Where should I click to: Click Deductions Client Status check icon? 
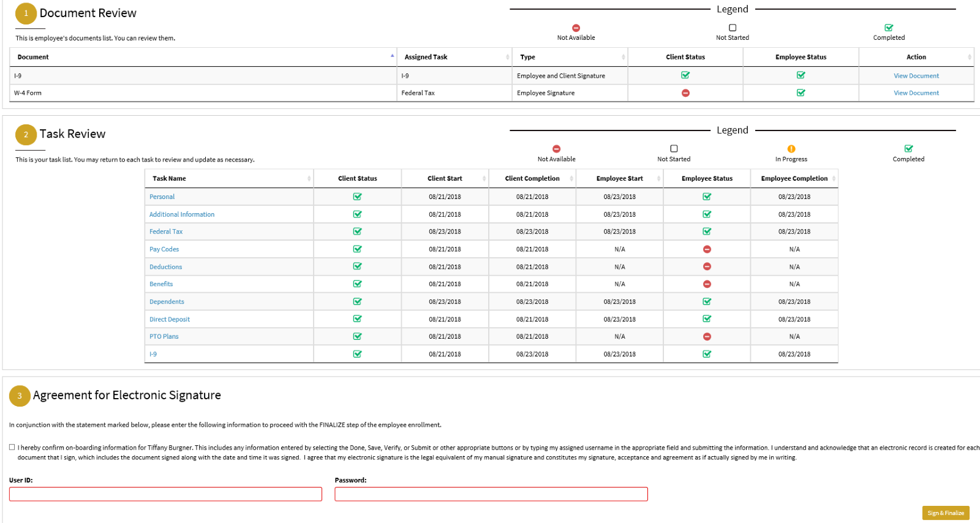point(357,266)
